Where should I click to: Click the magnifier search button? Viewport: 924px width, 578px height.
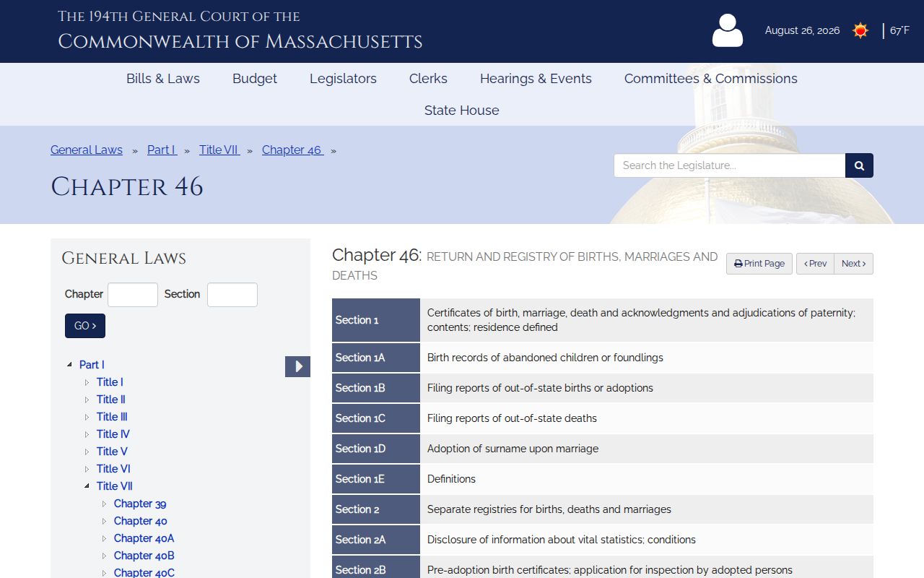point(859,165)
